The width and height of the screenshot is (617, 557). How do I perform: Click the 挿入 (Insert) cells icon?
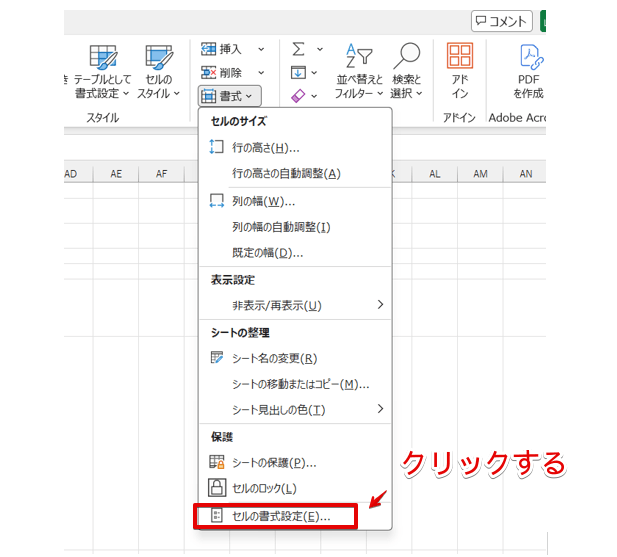click(x=209, y=49)
